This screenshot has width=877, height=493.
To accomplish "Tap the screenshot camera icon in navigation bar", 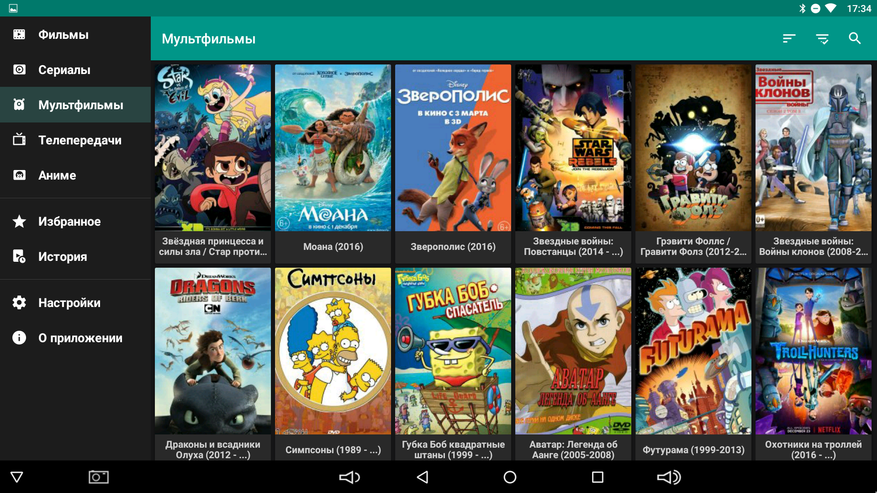I will [99, 477].
